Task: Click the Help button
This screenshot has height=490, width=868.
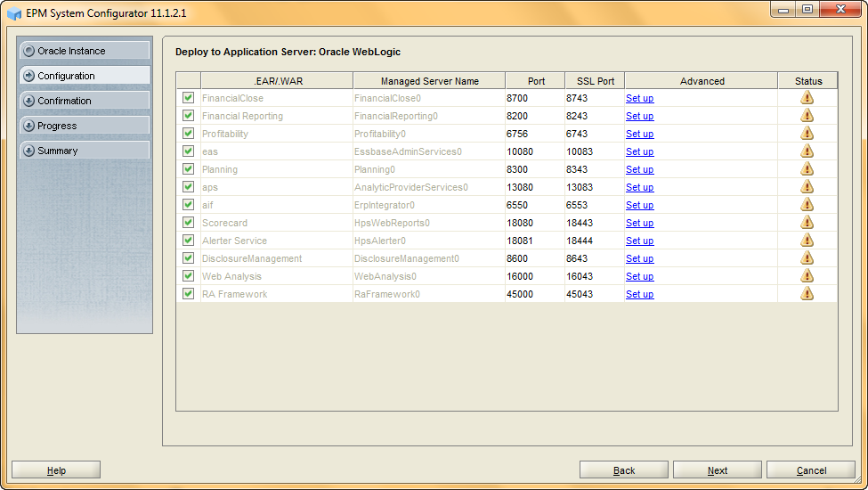Action: (x=56, y=470)
